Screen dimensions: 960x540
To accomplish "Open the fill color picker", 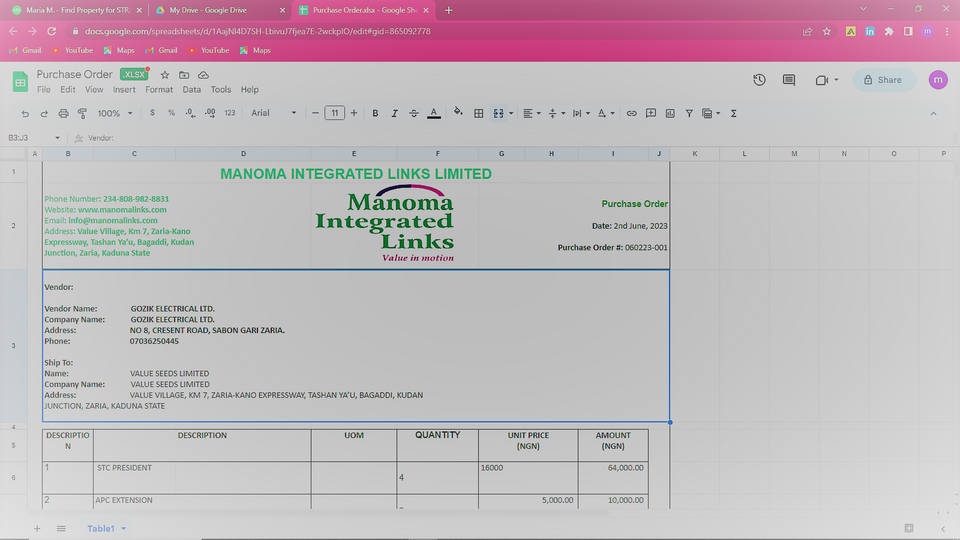I will pyautogui.click(x=458, y=112).
